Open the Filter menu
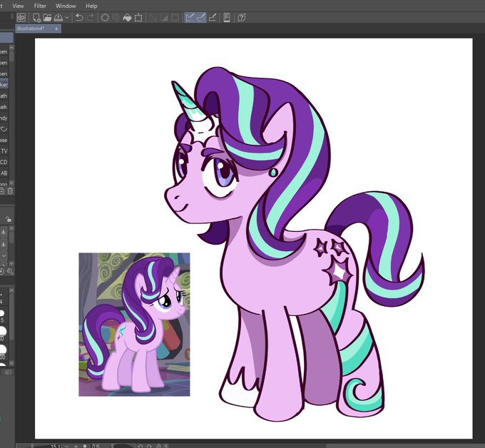The width and height of the screenshot is (485, 448). click(40, 6)
